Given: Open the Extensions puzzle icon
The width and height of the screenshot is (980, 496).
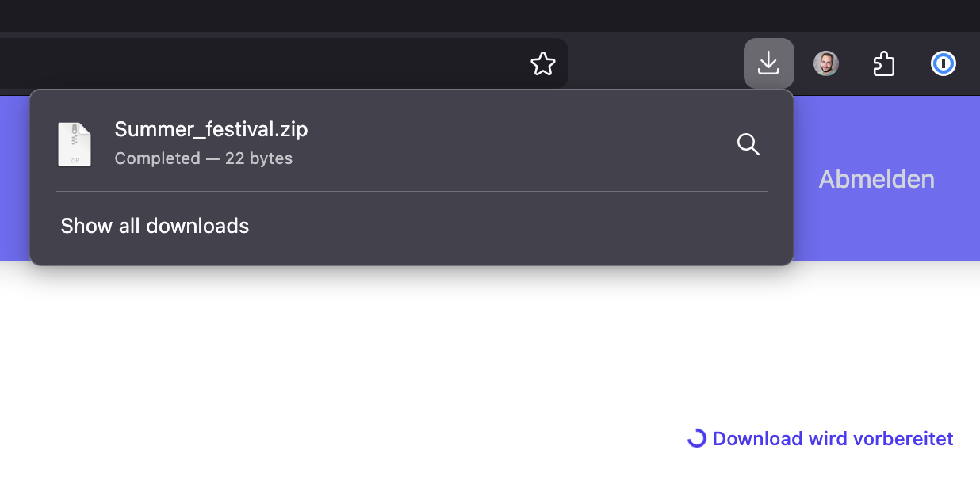Looking at the screenshot, I should point(884,63).
